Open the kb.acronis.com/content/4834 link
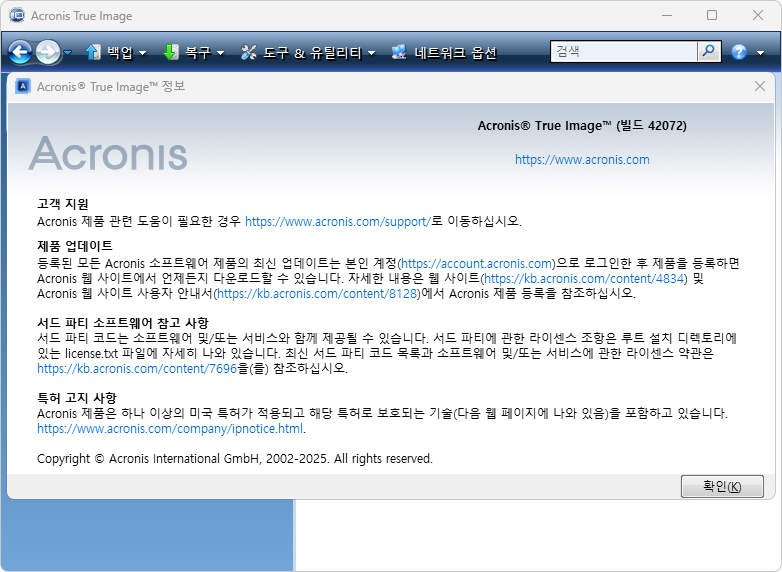Image resolution: width=782 pixels, height=572 pixels. (584, 278)
